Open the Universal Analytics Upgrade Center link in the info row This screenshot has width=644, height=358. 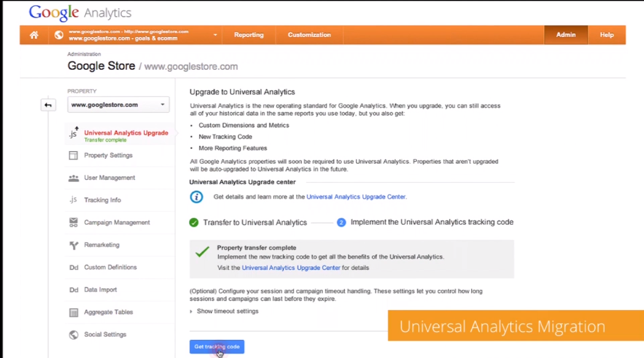pyautogui.click(x=355, y=197)
